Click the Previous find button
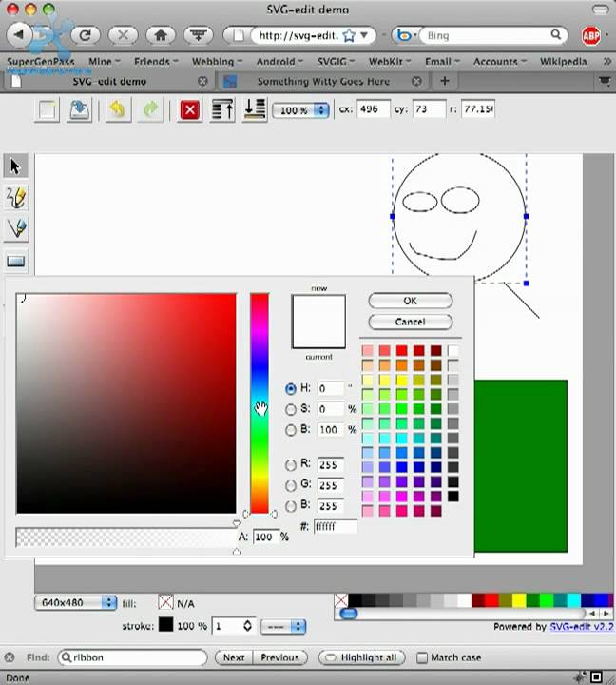 tap(279, 657)
